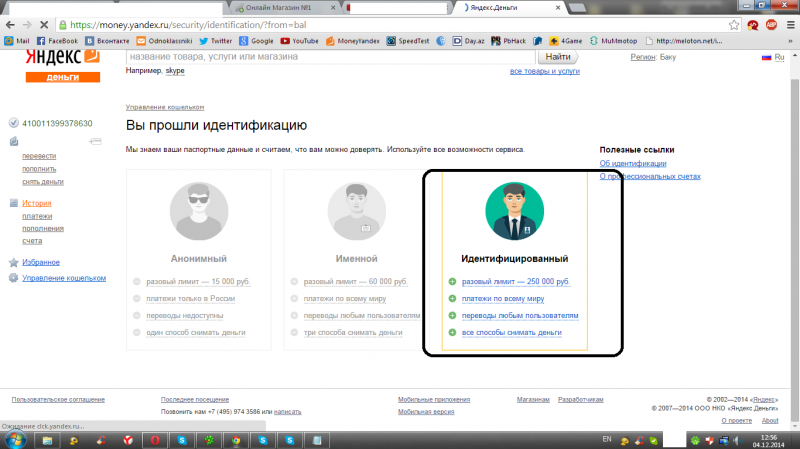Open the пополнения sidebar link
The image size is (800, 449).
tap(42, 229)
